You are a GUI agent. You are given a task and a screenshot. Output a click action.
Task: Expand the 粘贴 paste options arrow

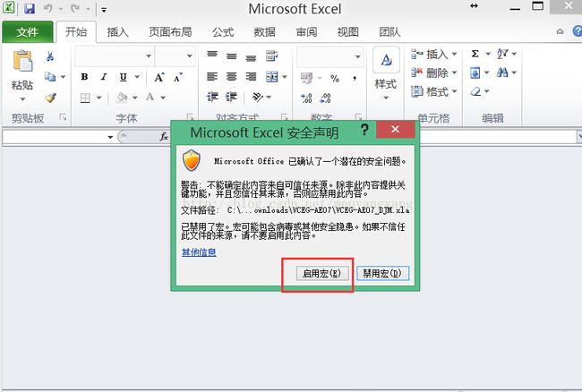(22, 99)
